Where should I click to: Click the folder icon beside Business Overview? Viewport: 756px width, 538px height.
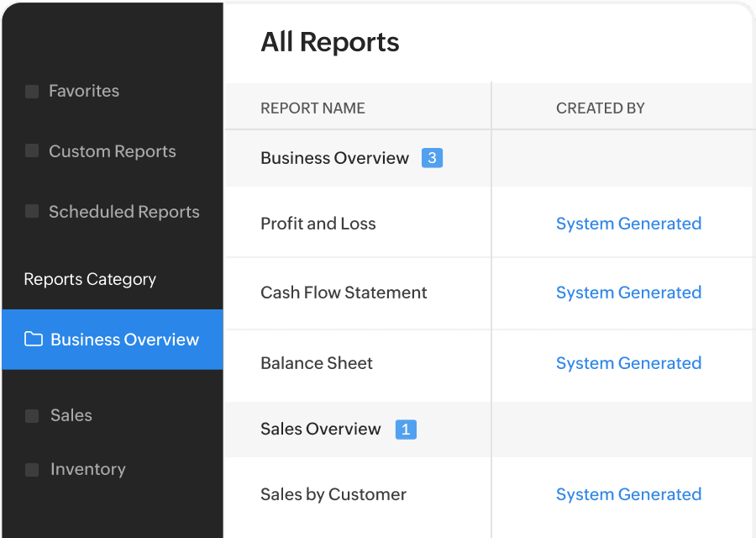point(34,340)
